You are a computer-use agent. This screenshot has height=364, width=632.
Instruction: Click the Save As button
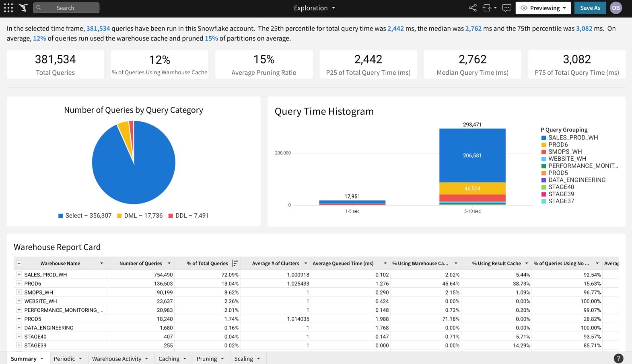pyautogui.click(x=590, y=8)
